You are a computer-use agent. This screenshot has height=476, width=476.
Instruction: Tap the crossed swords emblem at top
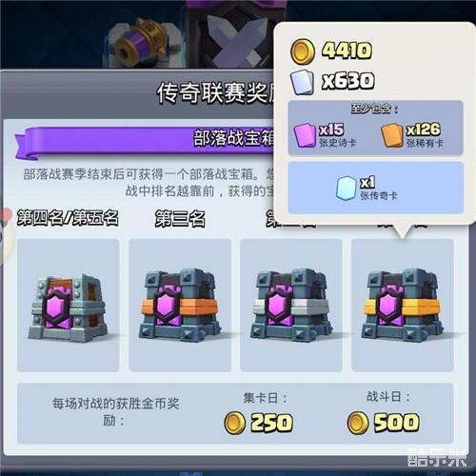tap(236, 40)
